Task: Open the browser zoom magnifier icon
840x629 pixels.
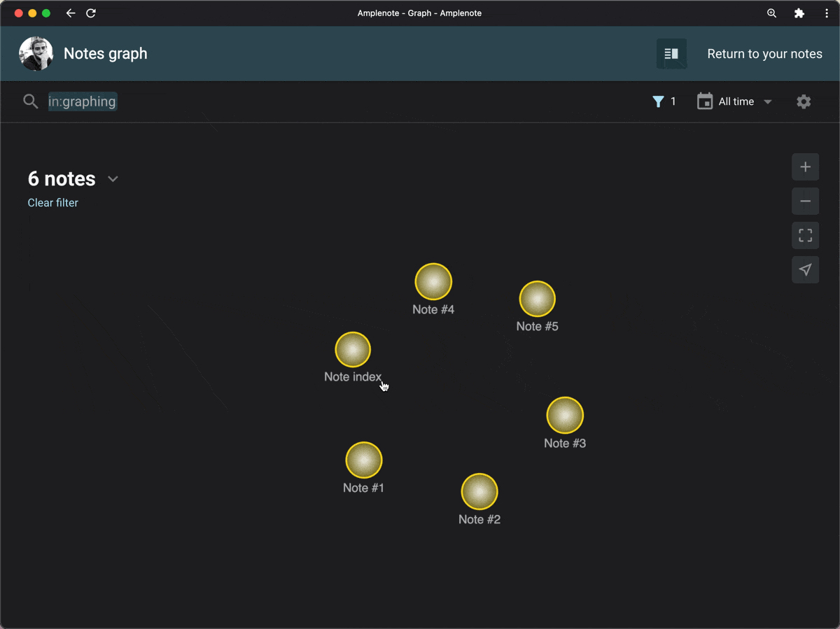Action: tap(772, 13)
